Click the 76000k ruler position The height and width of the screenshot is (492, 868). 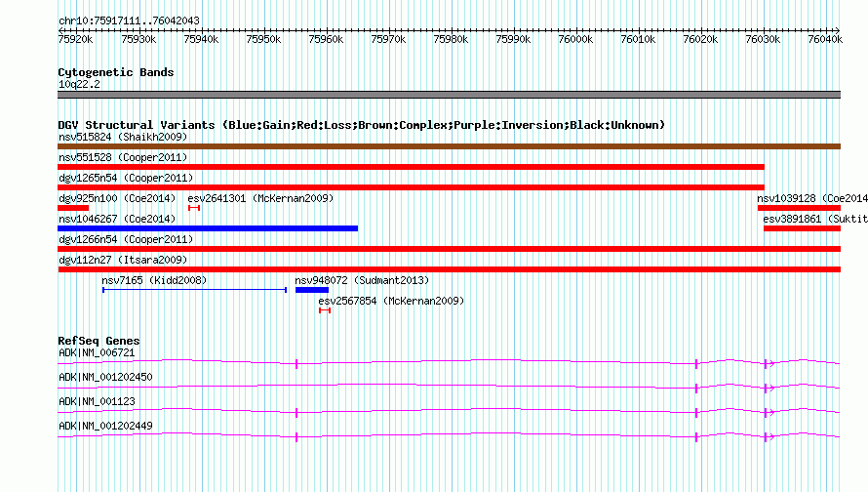click(x=575, y=39)
